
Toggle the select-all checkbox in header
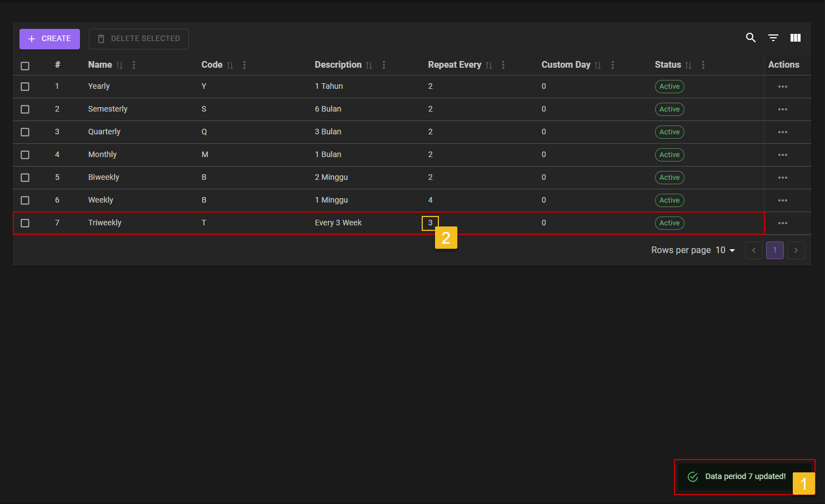(25, 66)
